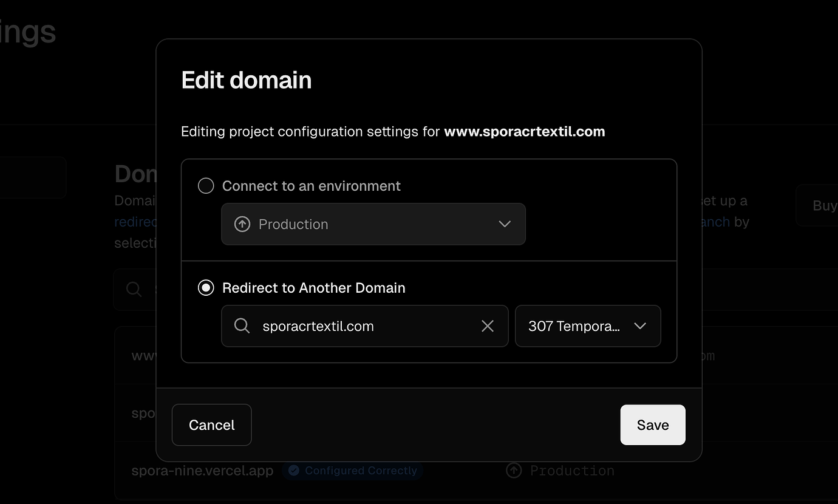Click the magnifier icon in the domains search bar
The image size is (838, 504).
[134, 289]
